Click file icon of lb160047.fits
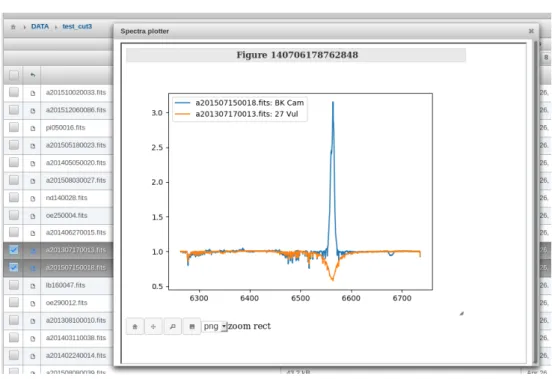The height and width of the screenshot is (379, 552). pos(33,286)
